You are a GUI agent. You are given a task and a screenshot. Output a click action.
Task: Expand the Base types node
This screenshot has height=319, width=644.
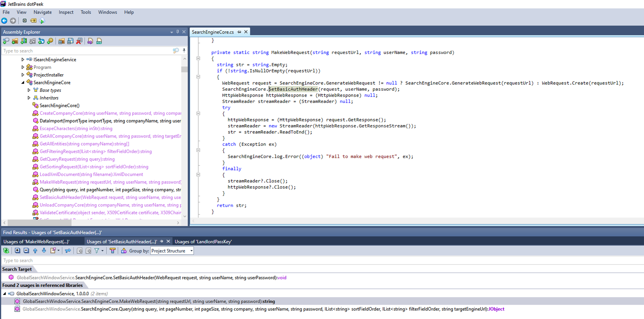coord(29,90)
